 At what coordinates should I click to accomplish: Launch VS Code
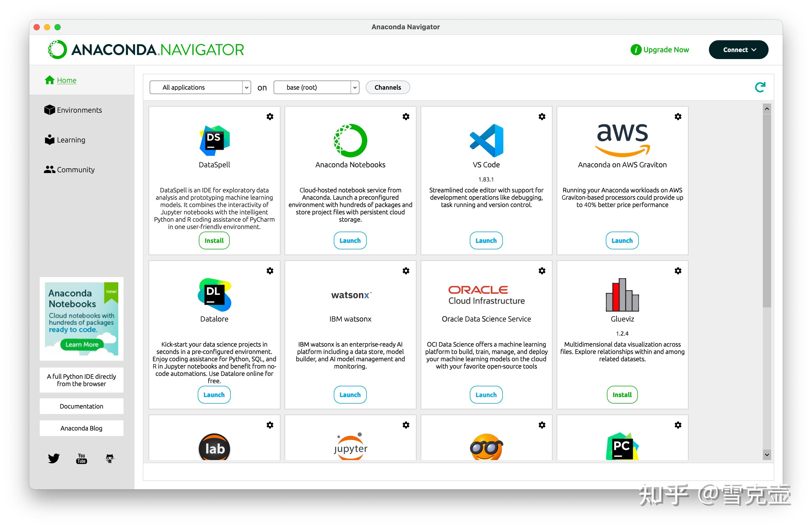486,241
